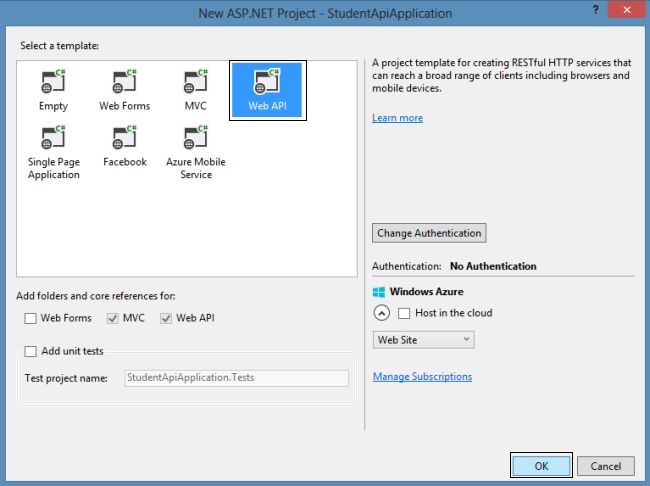Screen dimensions: 650x486
Task: Click the Windows Azure heading text
Action: [x=427, y=292]
